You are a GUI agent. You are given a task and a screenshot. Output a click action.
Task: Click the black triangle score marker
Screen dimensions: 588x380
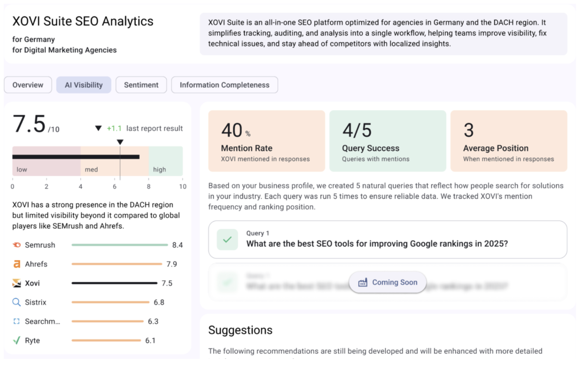(120, 142)
